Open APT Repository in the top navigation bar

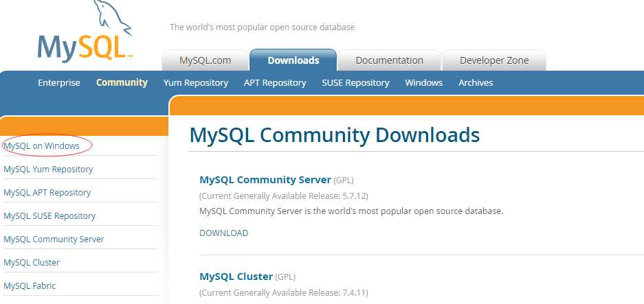point(275,83)
